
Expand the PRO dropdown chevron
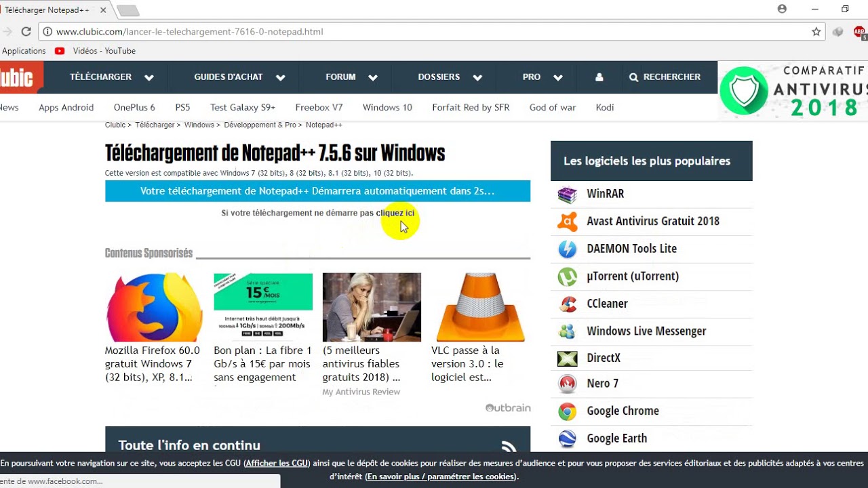pyautogui.click(x=558, y=78)
